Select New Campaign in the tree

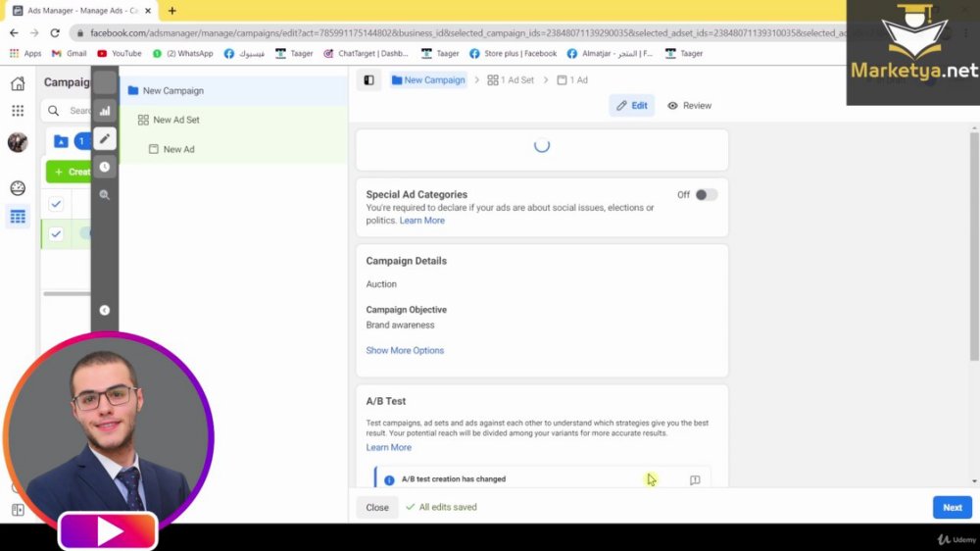234,90
